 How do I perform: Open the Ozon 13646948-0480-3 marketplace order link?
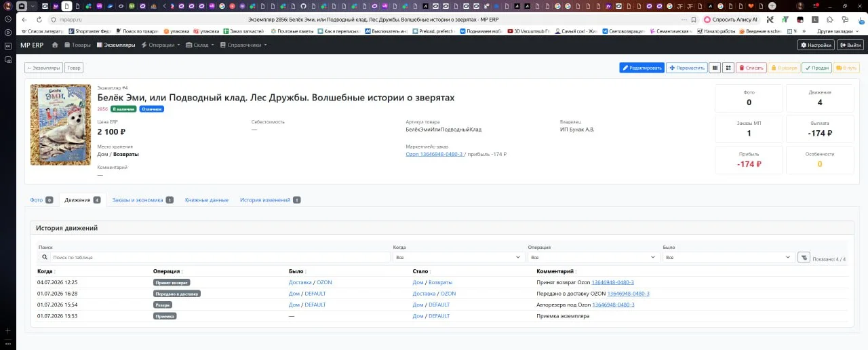pos(434,154)
